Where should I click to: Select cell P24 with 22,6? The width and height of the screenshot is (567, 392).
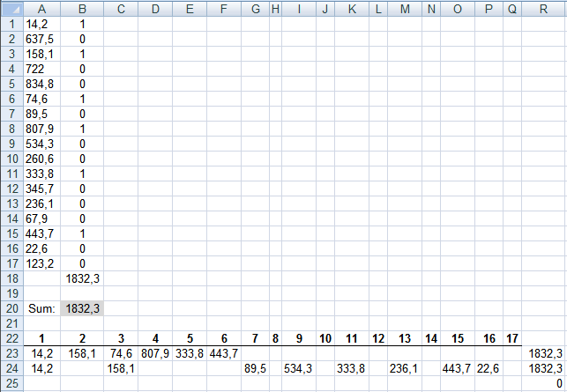[489, 368]
